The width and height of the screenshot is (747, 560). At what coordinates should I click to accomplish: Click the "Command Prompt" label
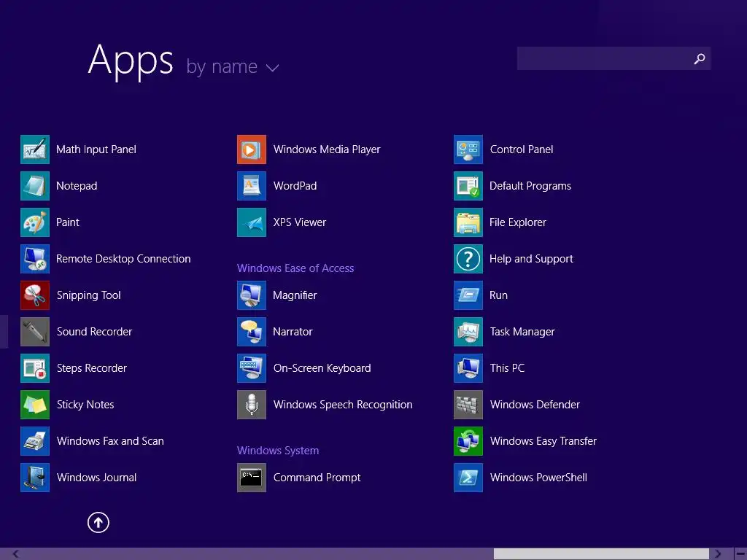[x=317, y=478]
